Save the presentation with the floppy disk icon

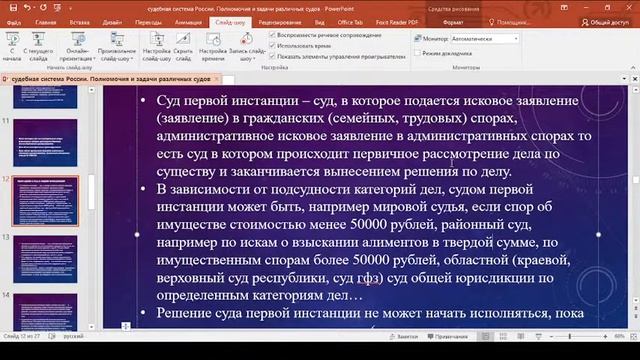(13, 8)
